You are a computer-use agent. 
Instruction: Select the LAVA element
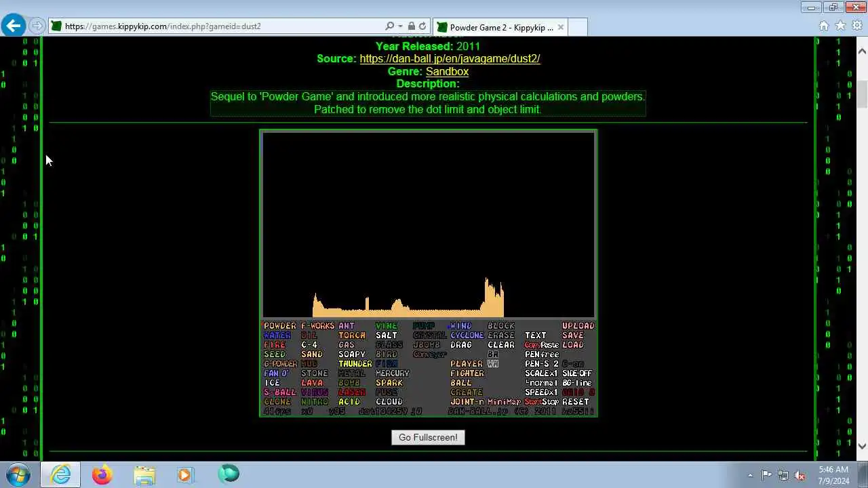pyautogui.click(x=312, y=383)
